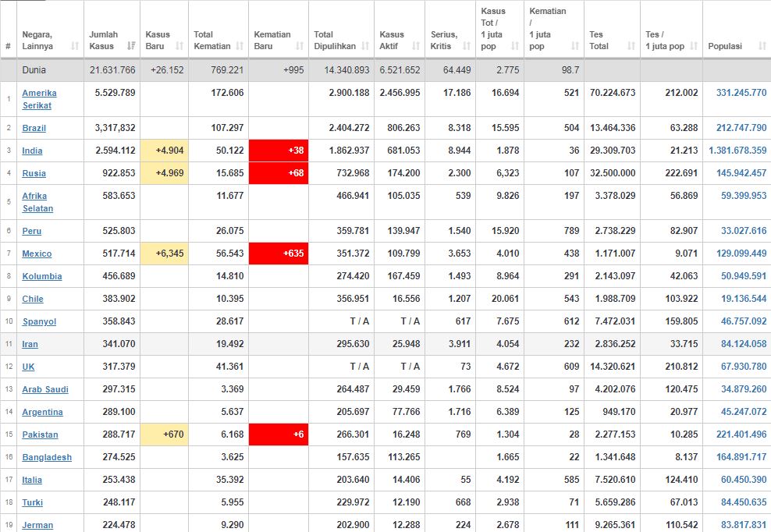Select Rusia new cases cell +4.969
This screenshot has width=771, height=532.
pos(164,173)
